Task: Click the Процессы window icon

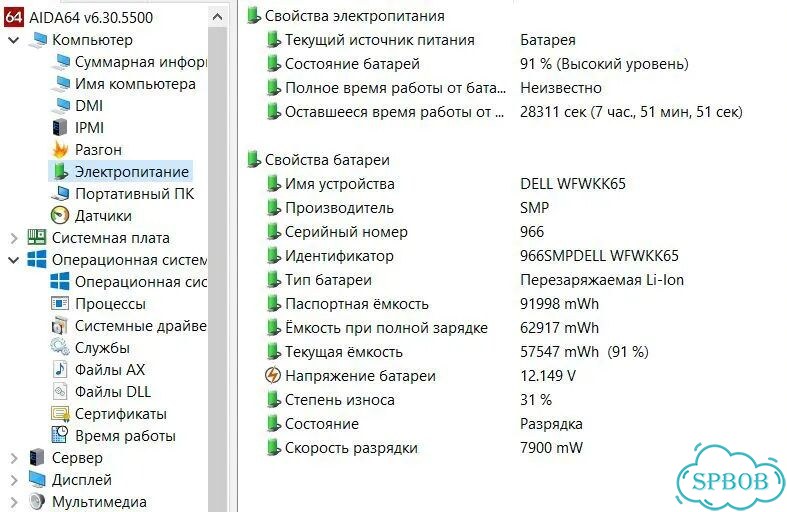Action: 60,304
